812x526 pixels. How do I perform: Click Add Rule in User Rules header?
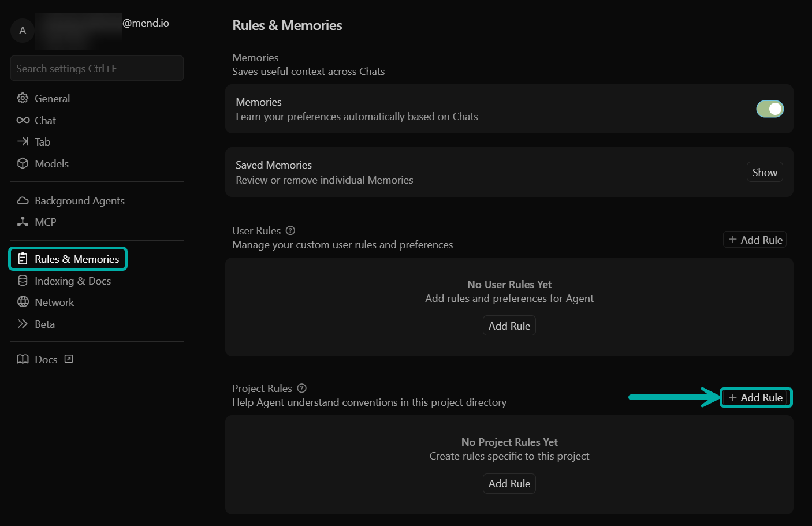tap(755, 240)
